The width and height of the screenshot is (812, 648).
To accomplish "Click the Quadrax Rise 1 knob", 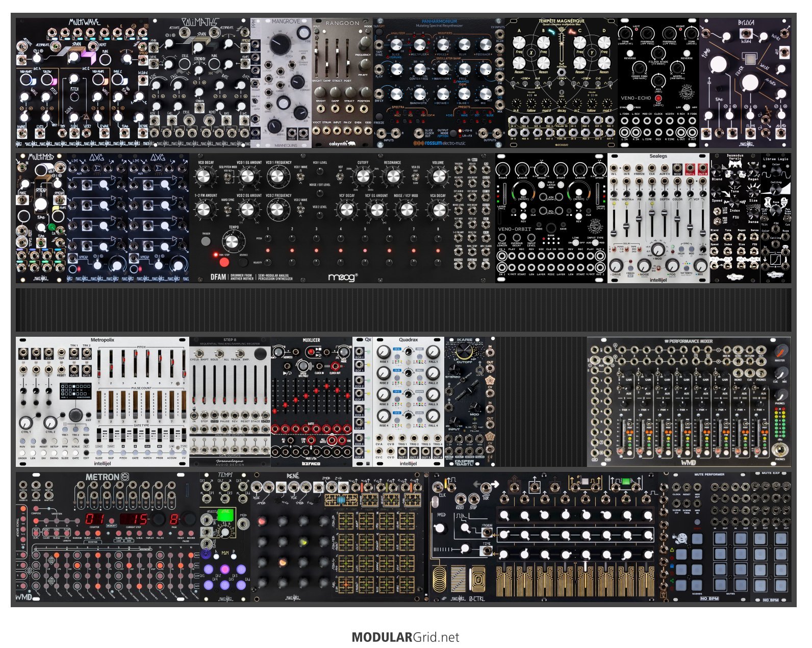I will [x=384, y=352].
